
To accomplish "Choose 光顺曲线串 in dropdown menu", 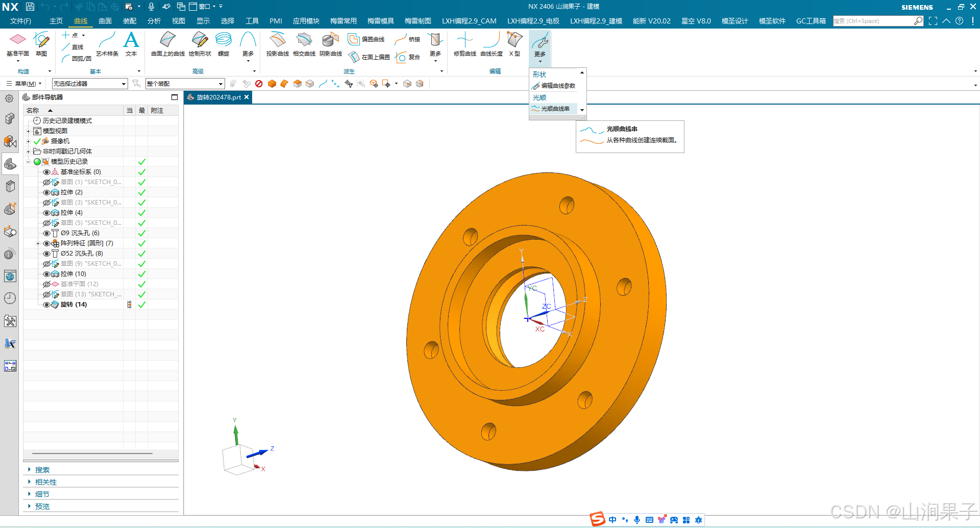I will [x=554, y=109].
